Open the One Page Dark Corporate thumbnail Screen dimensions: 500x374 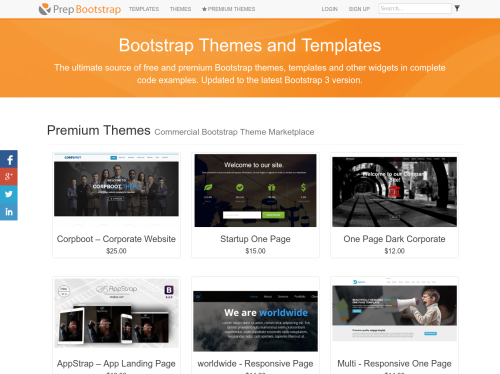tap(394, 192)
